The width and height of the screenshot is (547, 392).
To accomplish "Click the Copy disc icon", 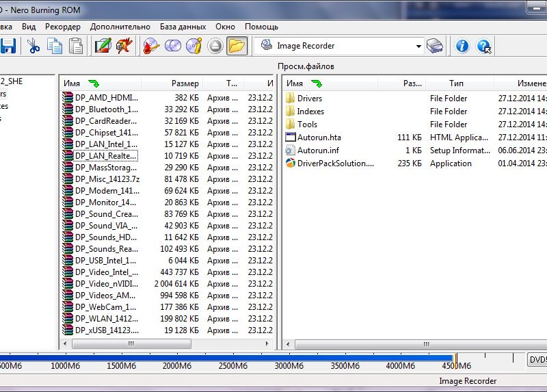I will tap(173, 46).
